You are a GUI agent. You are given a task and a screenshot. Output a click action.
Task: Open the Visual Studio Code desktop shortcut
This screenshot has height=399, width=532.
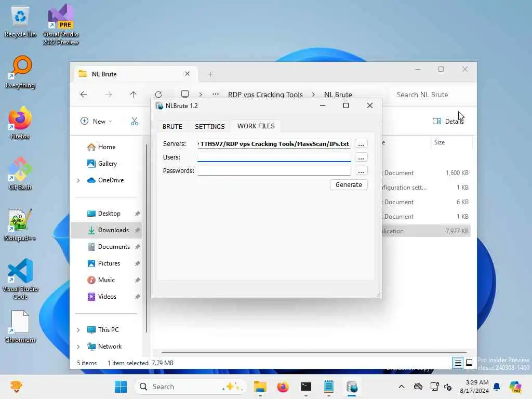[x=20, y=279]
